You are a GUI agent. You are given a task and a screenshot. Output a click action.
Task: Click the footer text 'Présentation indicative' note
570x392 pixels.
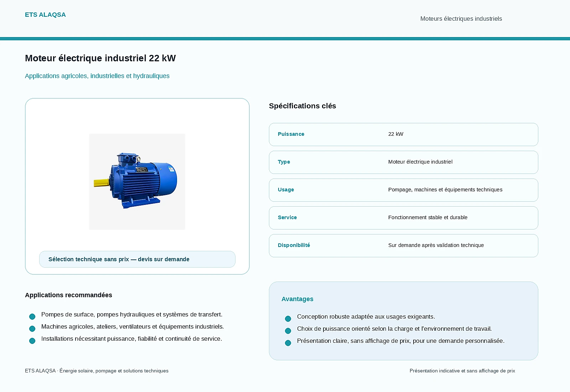point(462,371)
